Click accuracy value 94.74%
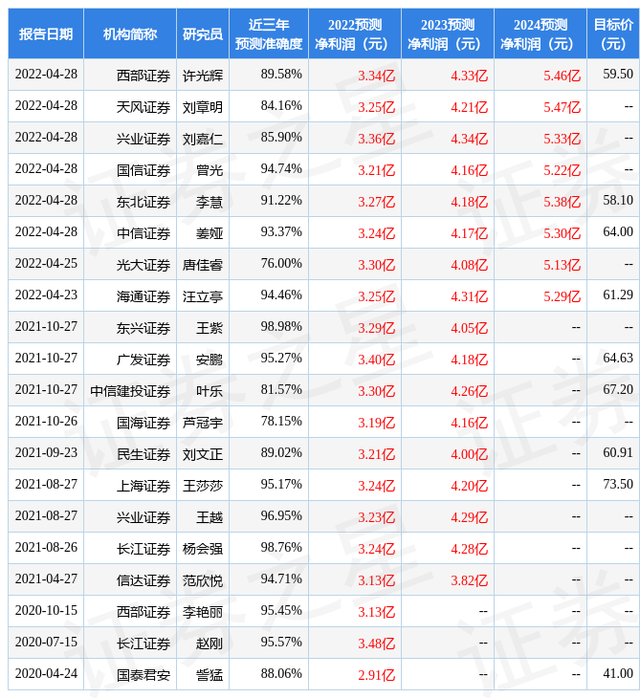 click(x=281, y=169)
